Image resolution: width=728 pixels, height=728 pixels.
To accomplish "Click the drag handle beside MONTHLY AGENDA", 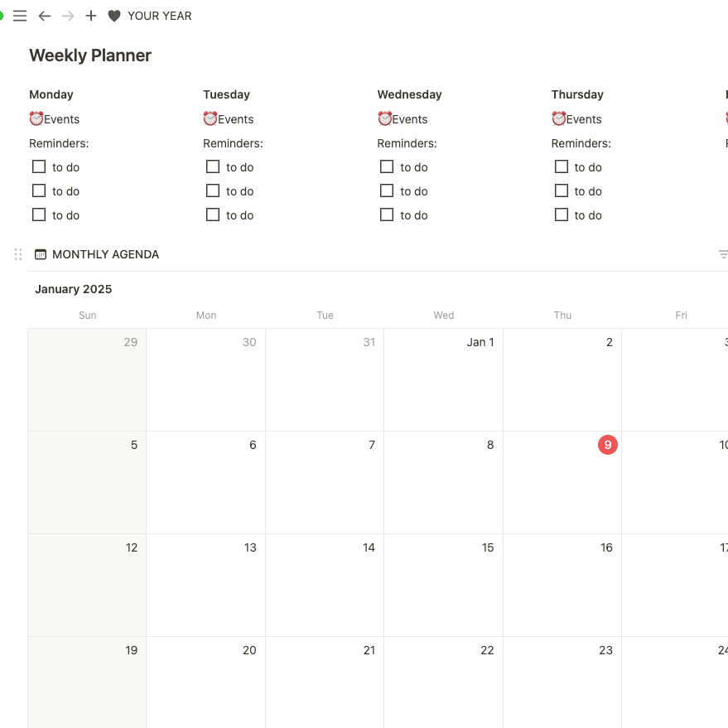I will tap(18, 254).
